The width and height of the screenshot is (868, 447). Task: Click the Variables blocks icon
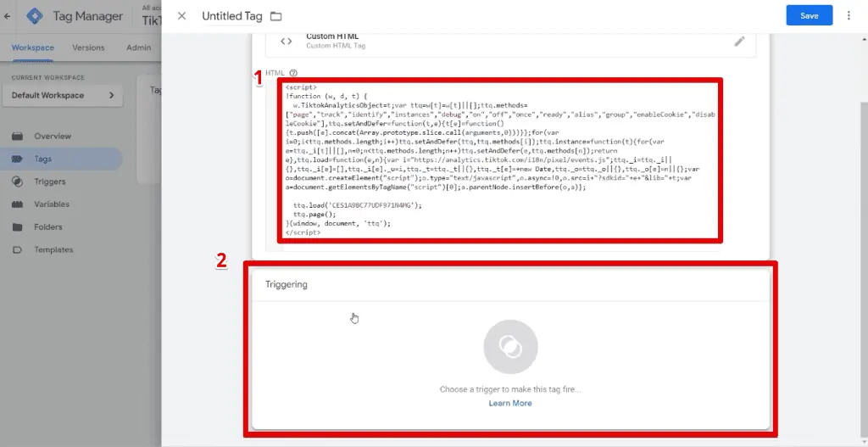17,204
